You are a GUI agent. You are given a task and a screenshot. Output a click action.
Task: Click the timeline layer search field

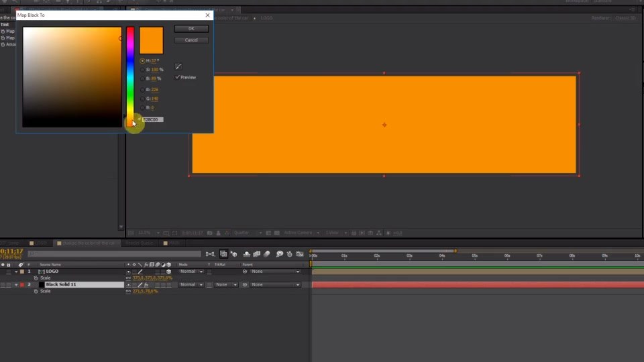point(115,254)
